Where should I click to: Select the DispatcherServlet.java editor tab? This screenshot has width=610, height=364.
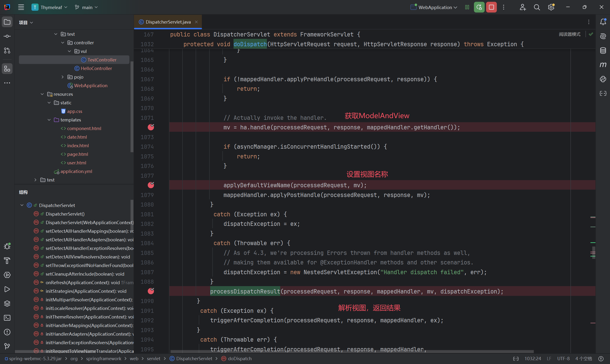168,22
